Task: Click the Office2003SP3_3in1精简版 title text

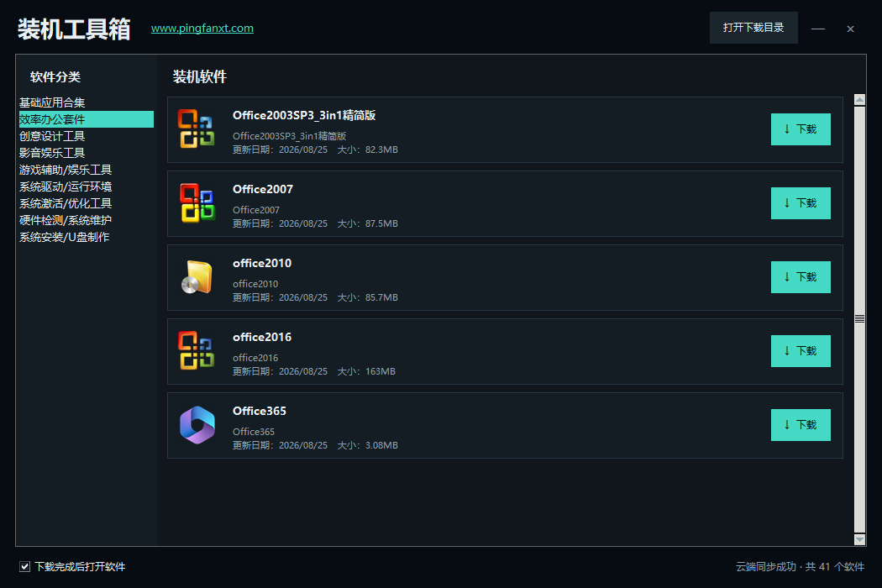Action: click(x=304, y=115)
